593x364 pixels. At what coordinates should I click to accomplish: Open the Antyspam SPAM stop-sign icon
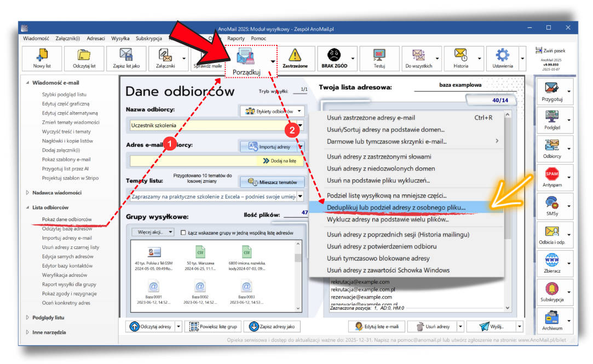point(552,174)
